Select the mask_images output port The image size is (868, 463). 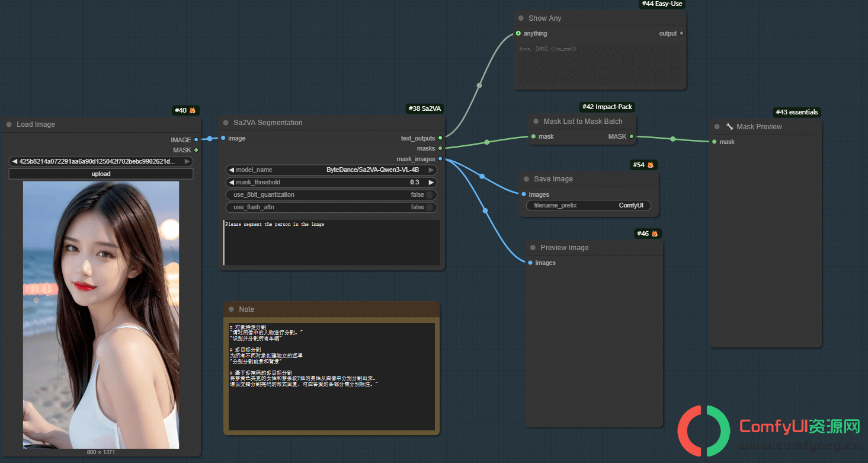click(x=440, y=159)
